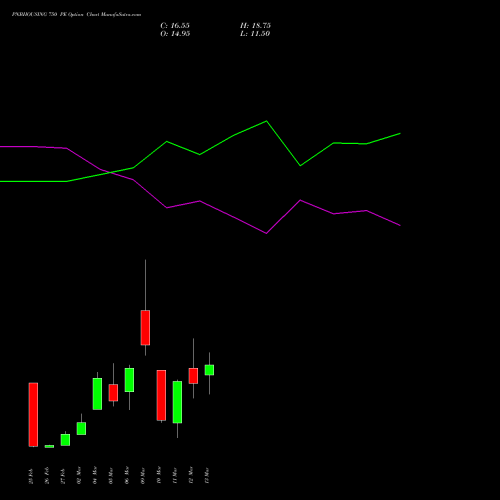Click the 11 Mar date label
Screen dimensions: 500x500
click(x=175, y=476)
